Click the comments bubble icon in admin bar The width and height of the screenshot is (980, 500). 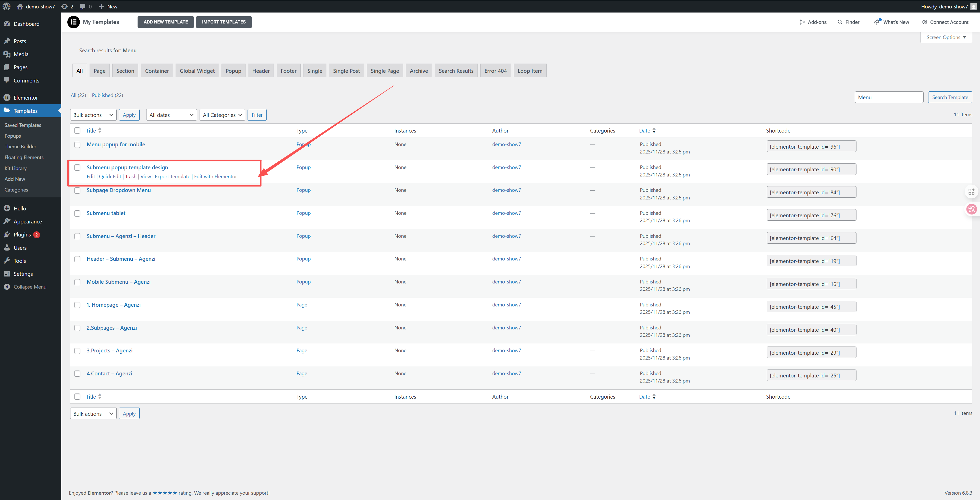(x=82, y=6)
